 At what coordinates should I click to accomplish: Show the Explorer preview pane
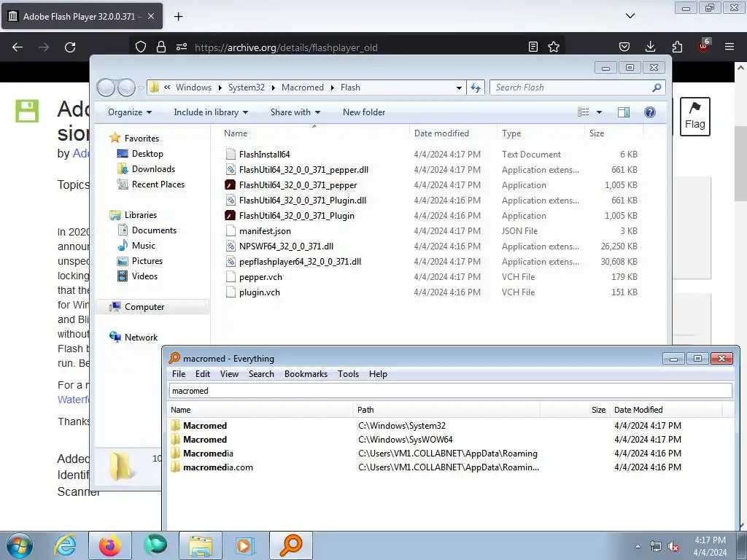click(x=623, y=112)
